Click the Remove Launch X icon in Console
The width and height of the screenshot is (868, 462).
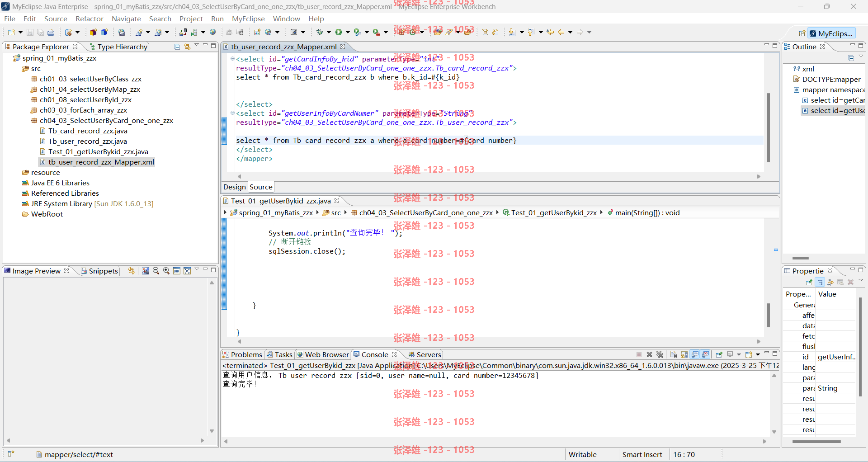(x=649, y=354)
